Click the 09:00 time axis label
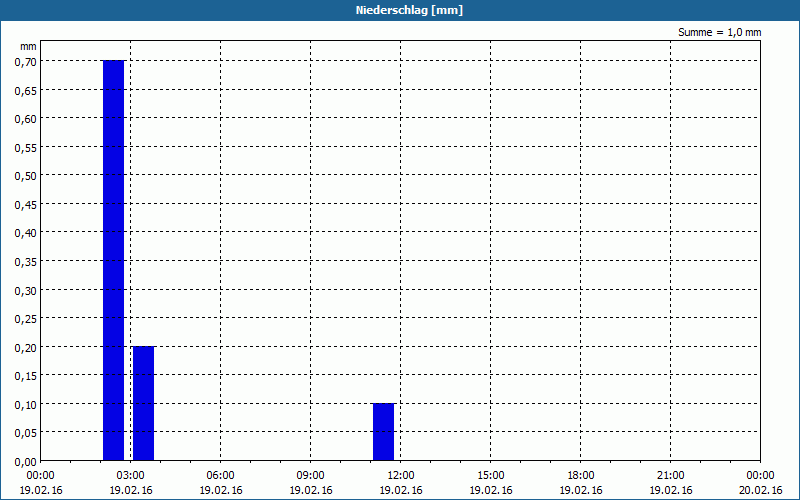Screen dimensions: 800x500 pyautogui.click(x=311, y=476)
